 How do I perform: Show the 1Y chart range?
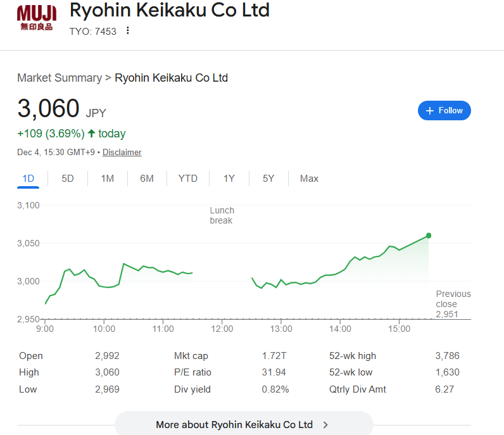229,179
